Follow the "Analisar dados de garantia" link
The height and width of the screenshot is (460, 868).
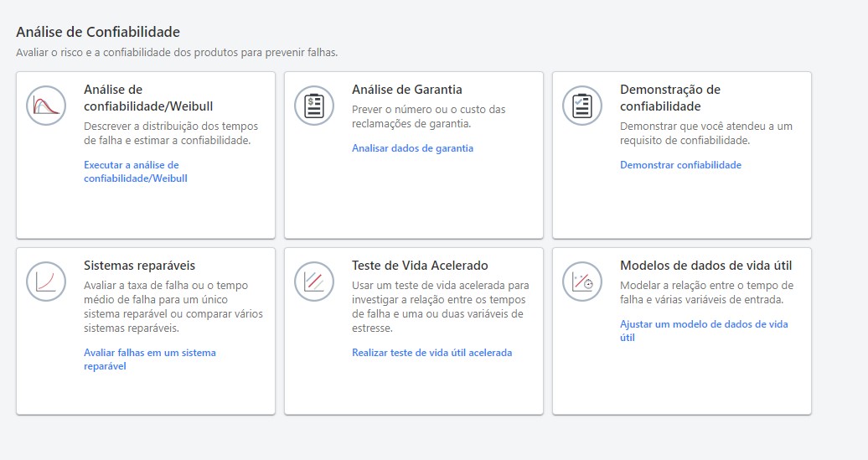[x=412, y=148]
